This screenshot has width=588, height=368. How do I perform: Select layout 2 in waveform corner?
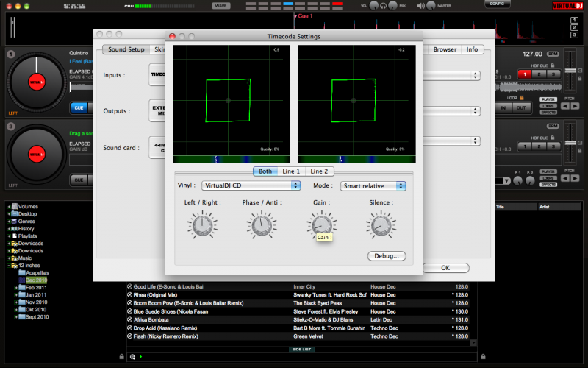[x=574, y=27]
